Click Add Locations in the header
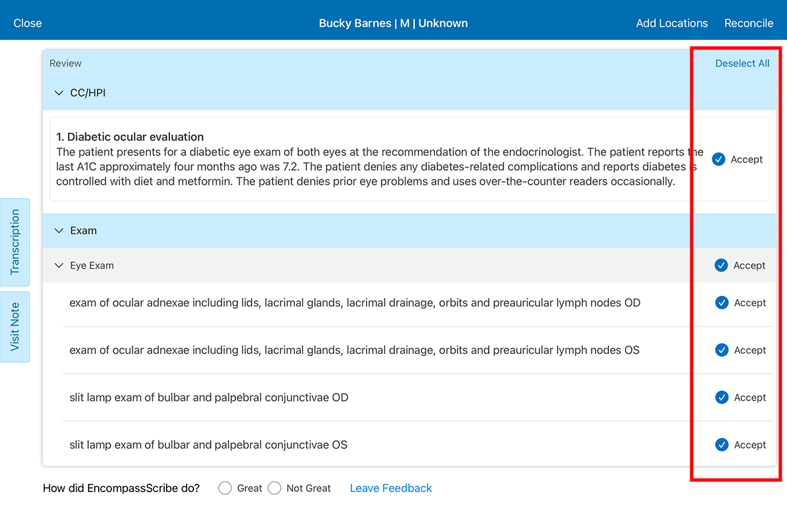This screenshot has height=532, width=787. [x=672, y=23]
